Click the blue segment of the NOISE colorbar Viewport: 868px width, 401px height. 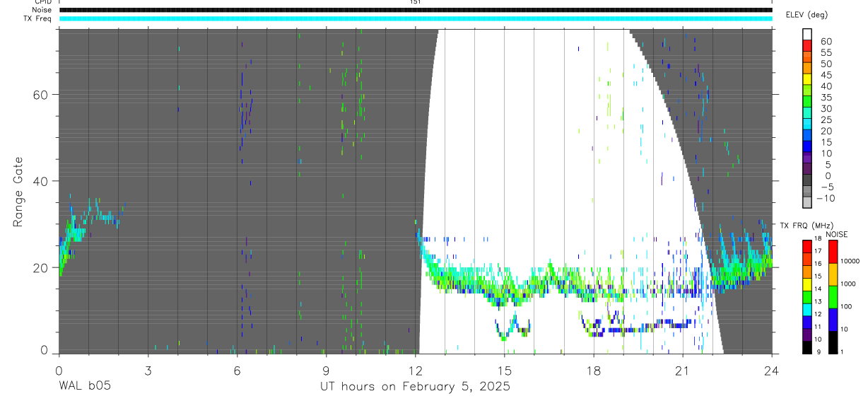pos(833,320)
